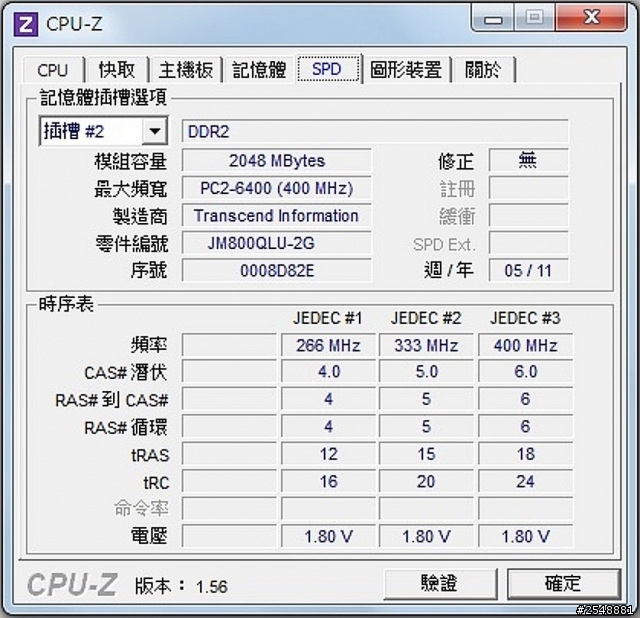
Task: Switch to the 關於 tab
Action: (x=483, y=70)
